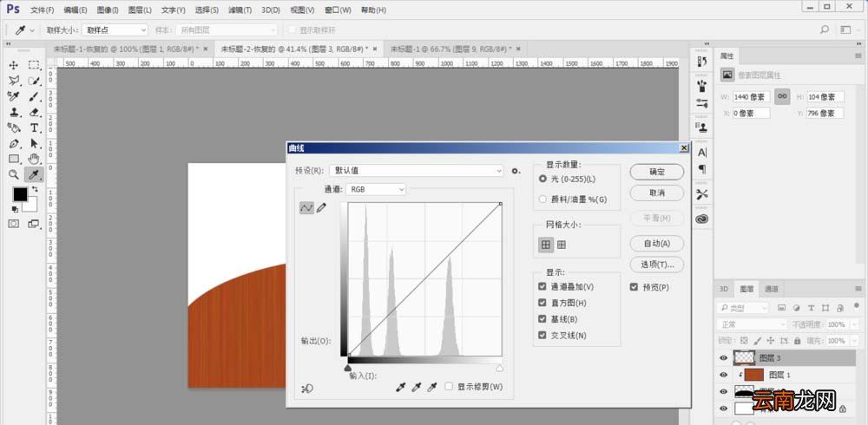868x425 pixels.
Task: Click the 确定 button in Curves dialog
Action: tap(657, 172)
